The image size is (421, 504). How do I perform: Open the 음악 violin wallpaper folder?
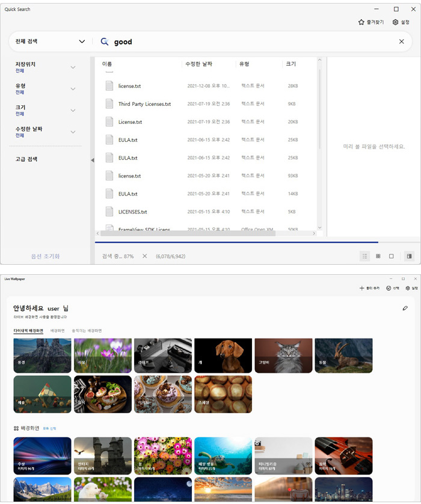click(x=344, y=456)
